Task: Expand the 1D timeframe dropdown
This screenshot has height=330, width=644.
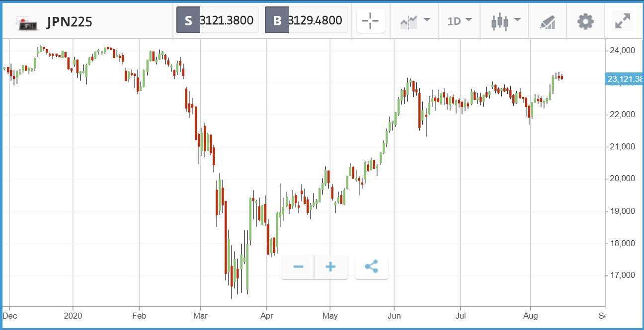Action: 460,21
